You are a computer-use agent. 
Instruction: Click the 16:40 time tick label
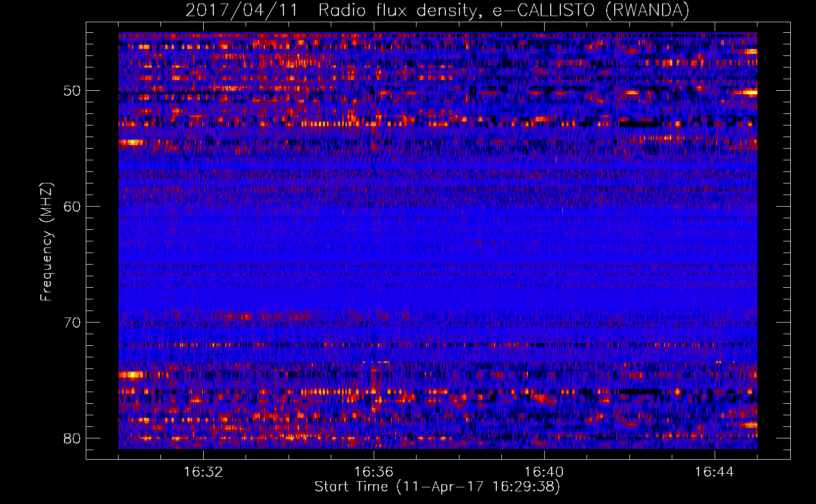pos(544,472)
